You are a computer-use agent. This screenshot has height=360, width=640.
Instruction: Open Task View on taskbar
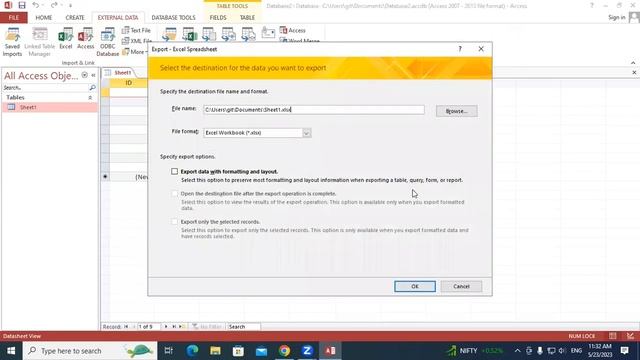point(169,351)
